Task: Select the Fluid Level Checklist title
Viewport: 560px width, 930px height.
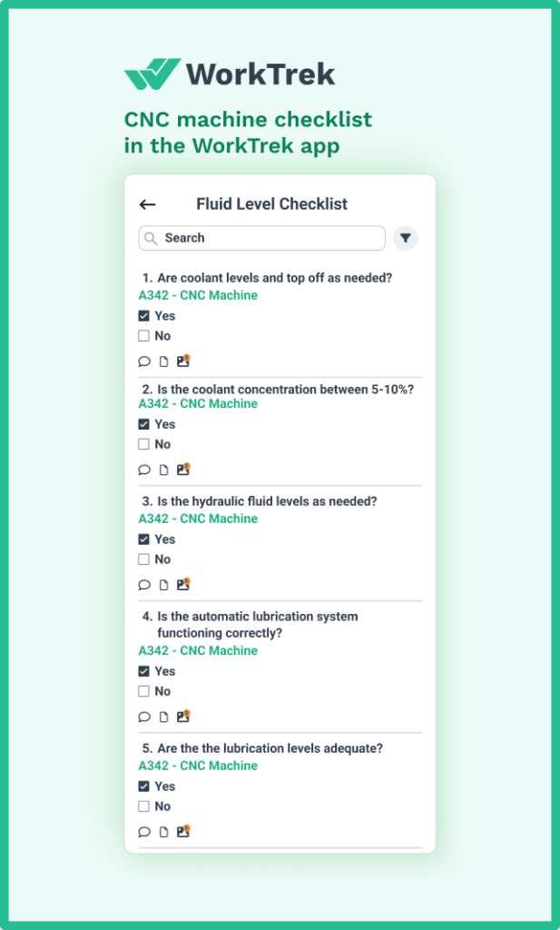Action: pyautogui.click(x=271, y=204)
